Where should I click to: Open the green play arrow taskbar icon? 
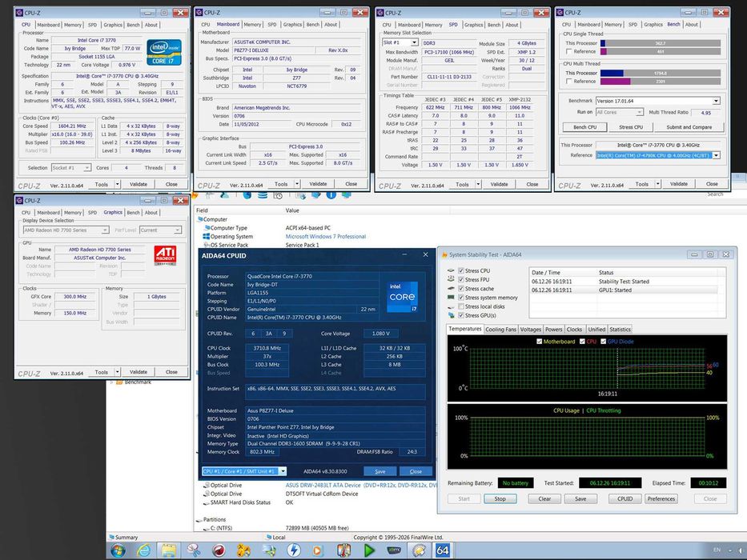pyautogui.click(x=369, y=551)
